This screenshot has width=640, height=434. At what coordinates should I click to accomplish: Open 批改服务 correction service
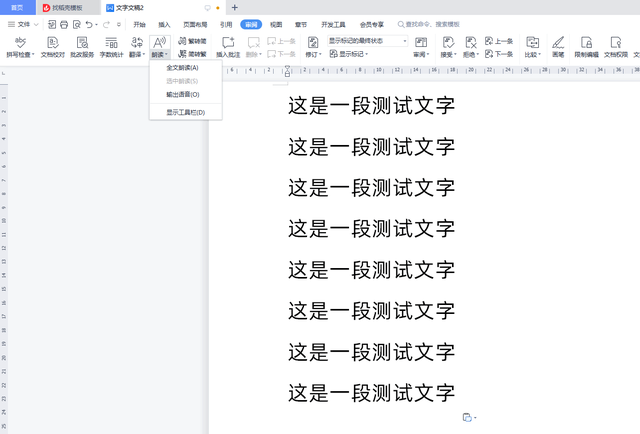pos(82,47)
